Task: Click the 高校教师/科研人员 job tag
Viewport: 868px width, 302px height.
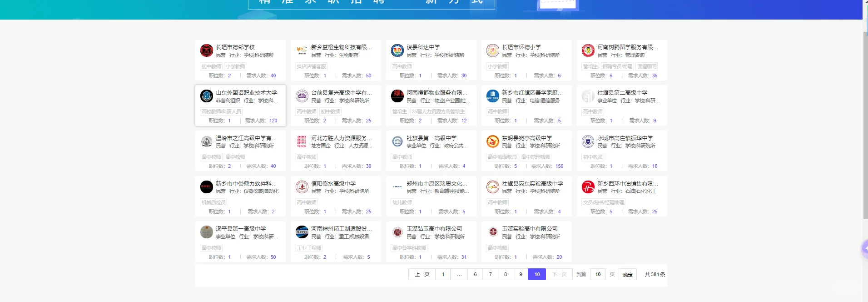Action: pyautogui.click(x=221, y=111)
